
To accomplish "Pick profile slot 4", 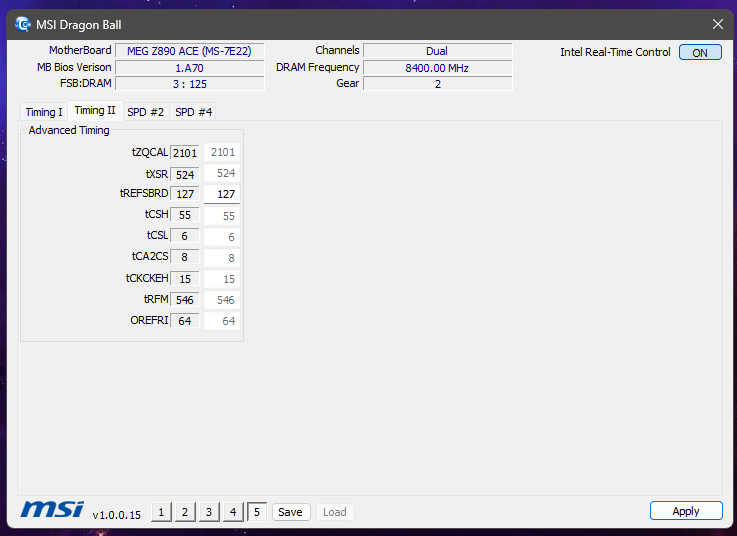I will [233, 512].
